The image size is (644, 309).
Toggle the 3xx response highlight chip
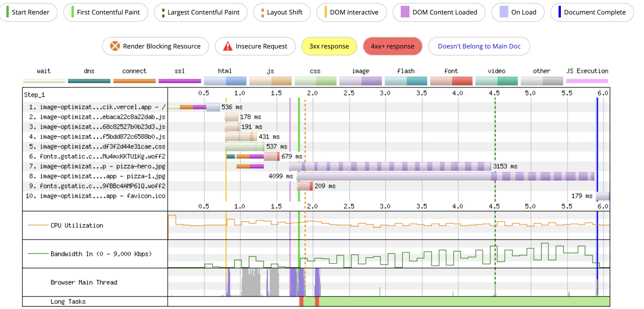click(329, 46)
